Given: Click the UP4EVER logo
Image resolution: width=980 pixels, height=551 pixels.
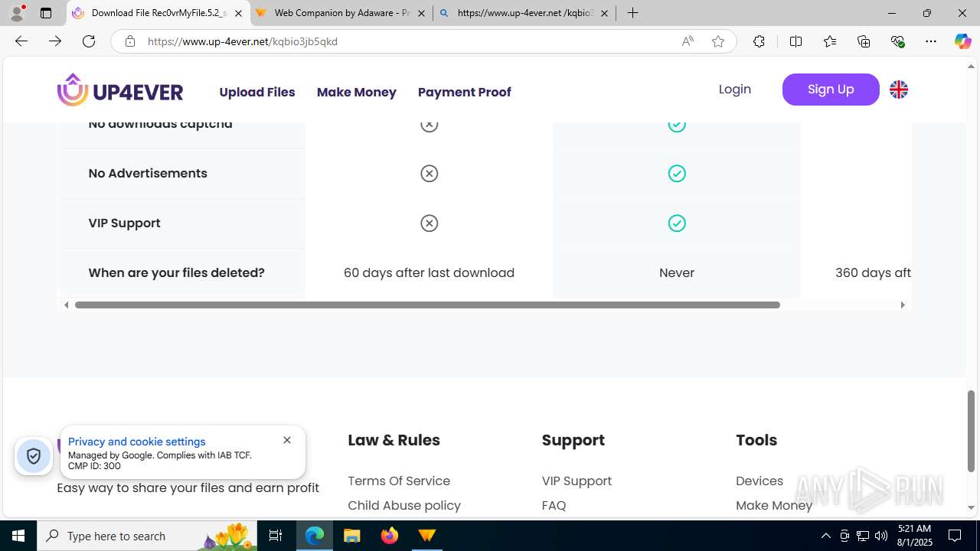Looking at the screenshot, I should coord(120,90).
